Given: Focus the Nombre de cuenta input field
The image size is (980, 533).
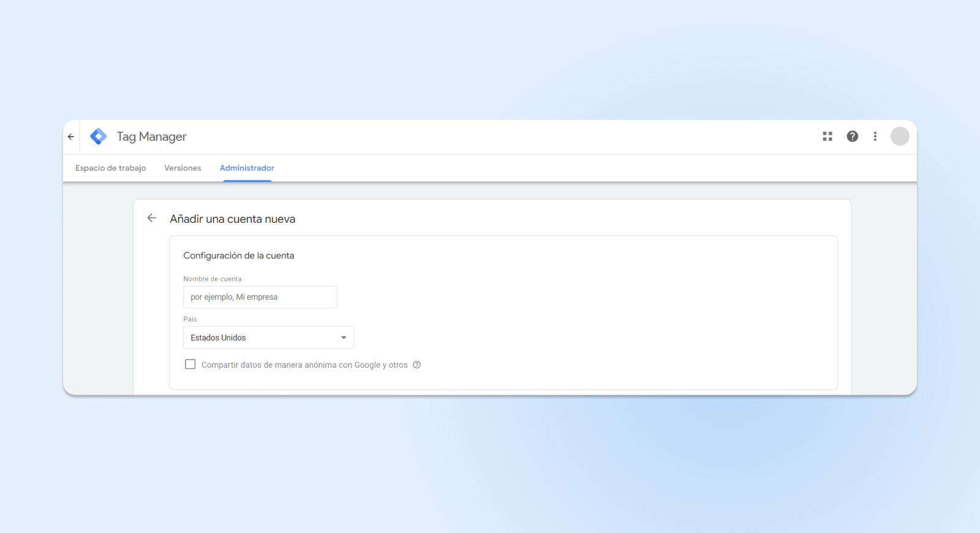Looking at the screenshot, I should (x=260, y=297).
